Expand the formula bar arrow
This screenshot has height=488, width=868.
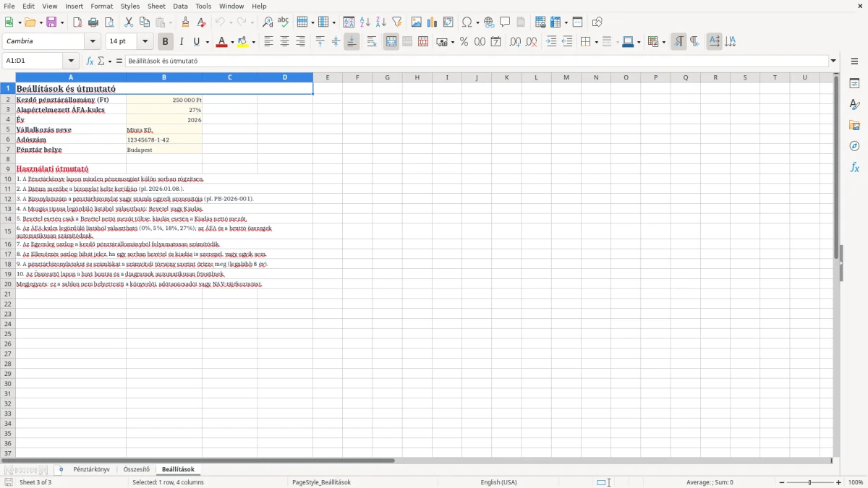833,61
